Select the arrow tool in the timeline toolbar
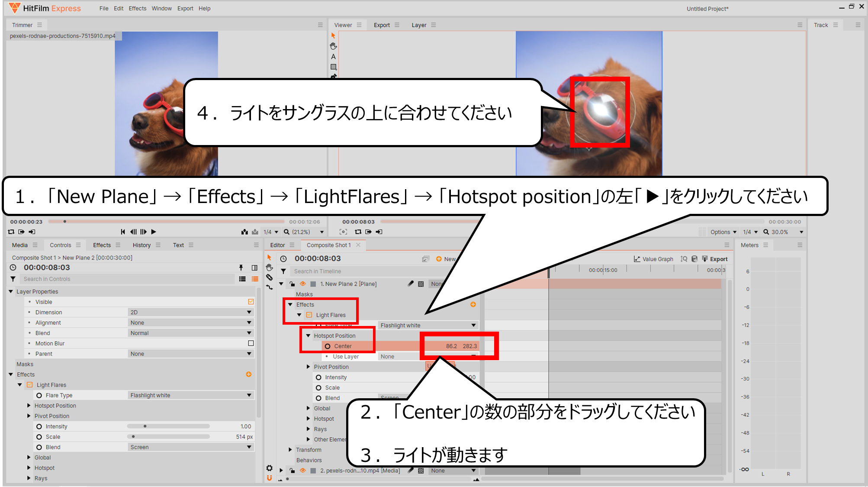Screen dimensions: 868x487 click(x=269, y=258)
